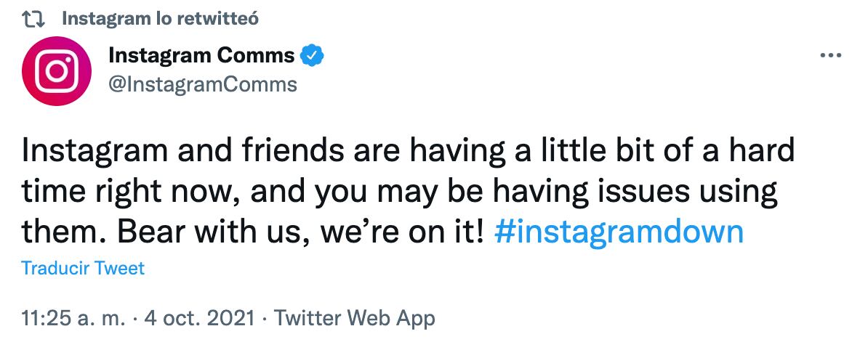Click "Traducir Tweet" to translate
The width and height of the screenshot is (868, 350).
coord(83,268)
